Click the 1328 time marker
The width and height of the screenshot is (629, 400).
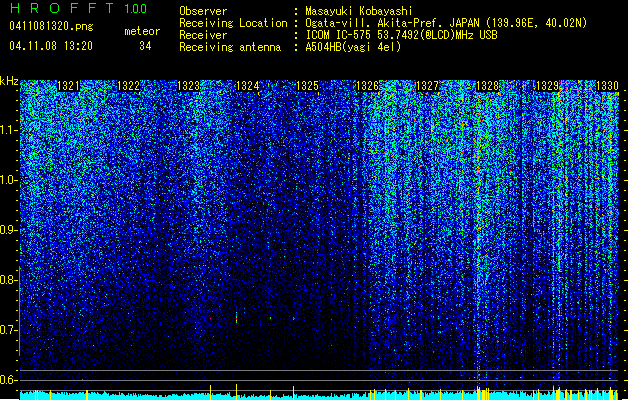click(x=487, y=86)
